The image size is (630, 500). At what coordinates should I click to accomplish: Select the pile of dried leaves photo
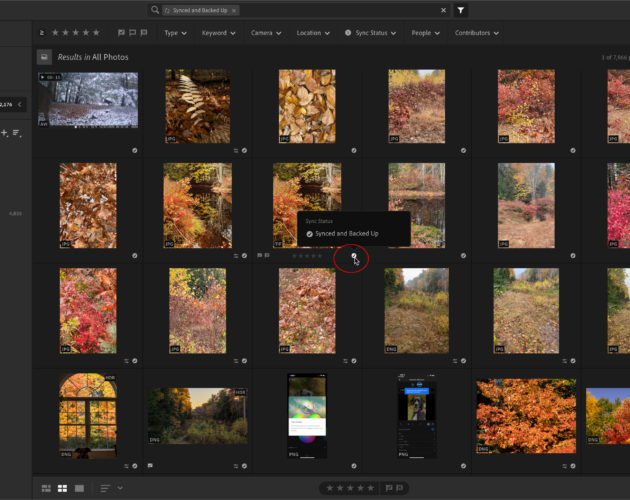coord(307,106)
